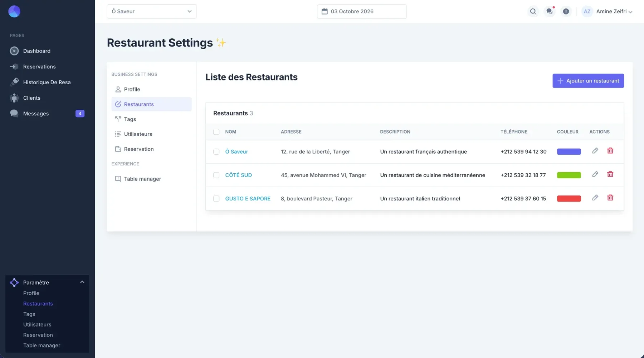Open the CÔTÉ SUD restaurant link
644x358 pixels.
tap(239, 175)
